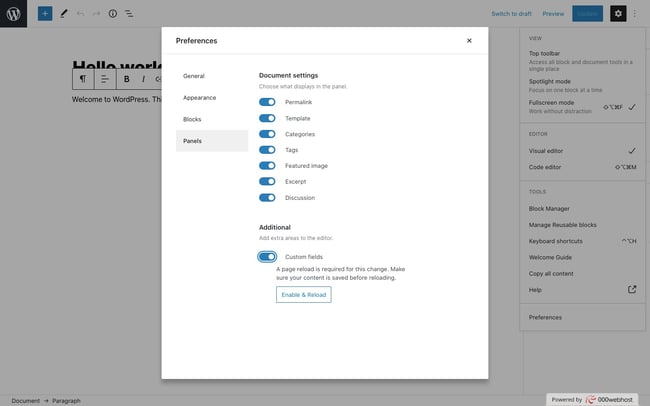Toggle the Discussion panel switch
The width and height of the screenshot is (650, 406).
click(267, 197)
